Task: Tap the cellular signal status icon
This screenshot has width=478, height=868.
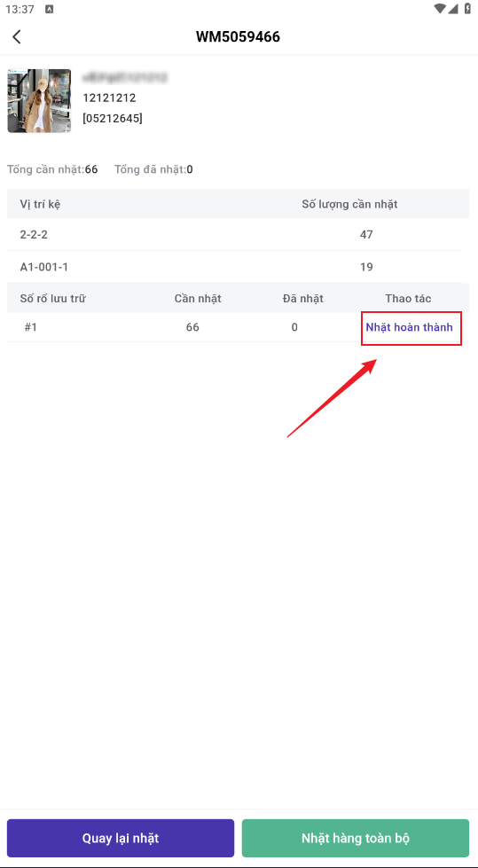Action: pyautogui.click(x=454, y=9)
